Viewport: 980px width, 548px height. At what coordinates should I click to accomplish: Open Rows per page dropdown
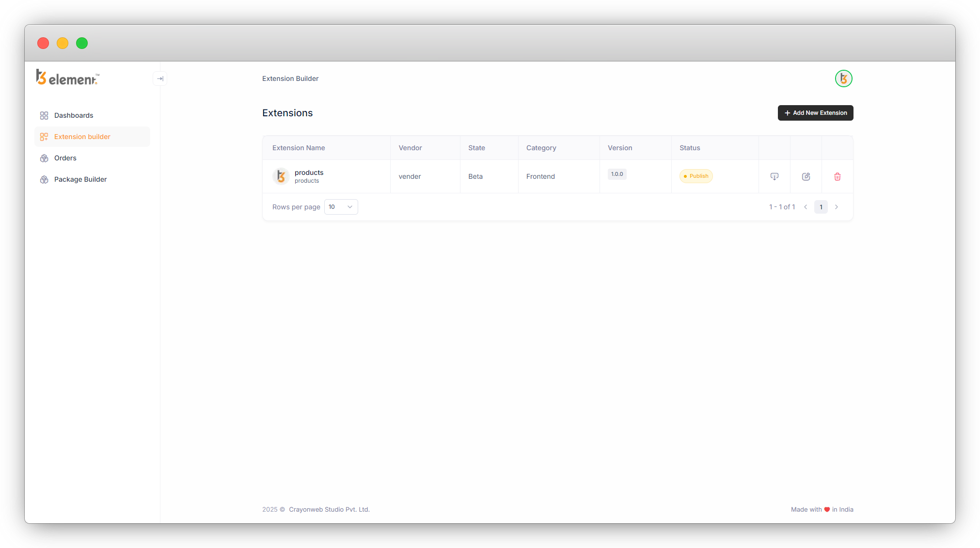[341, 207]
